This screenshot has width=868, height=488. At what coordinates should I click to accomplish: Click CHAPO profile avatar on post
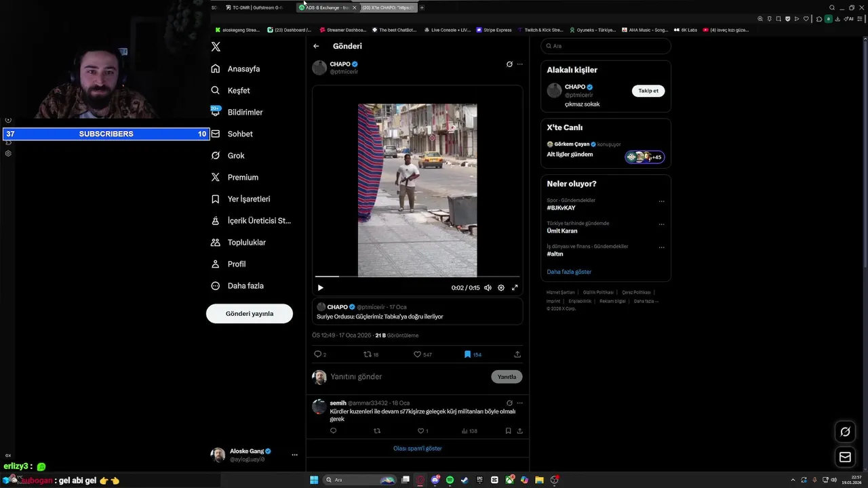319,68
